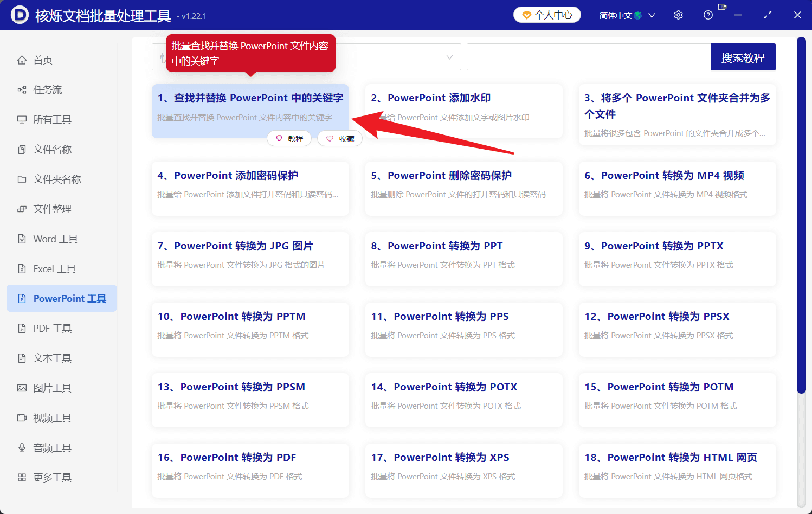Viewport: 812px width, 514px height.
Task: Open tool 3 将多个 PowerPoint 文件夹合并
Action: [678, 114]
